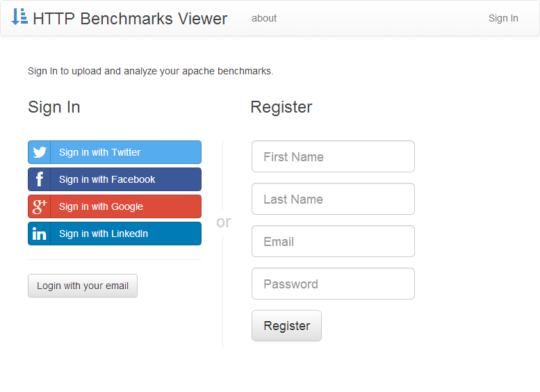This screenshot has width=540, height=392.
Task: Click the Google Plus icon
Action: coord(40,206)
